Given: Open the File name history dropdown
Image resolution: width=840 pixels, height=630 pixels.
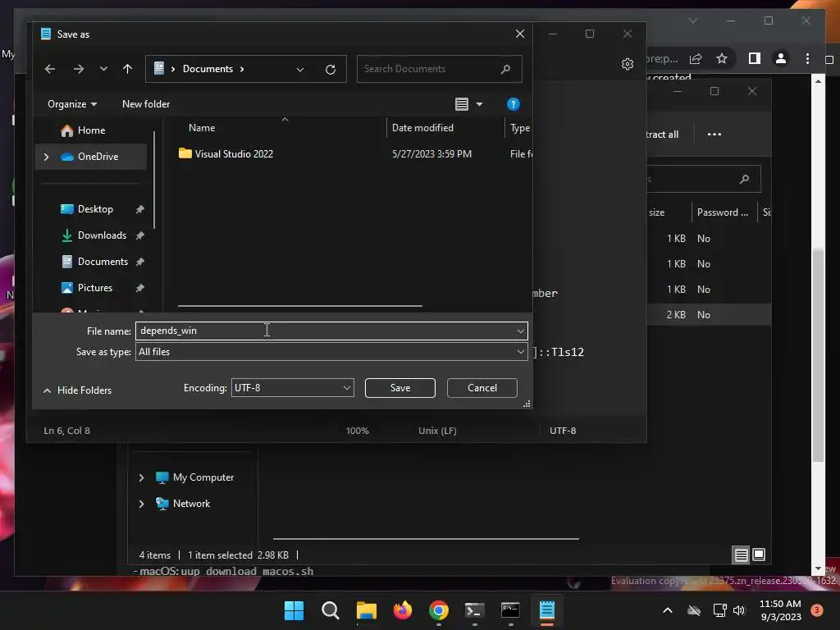Looking at the screenshot, I should click(520, 331).
